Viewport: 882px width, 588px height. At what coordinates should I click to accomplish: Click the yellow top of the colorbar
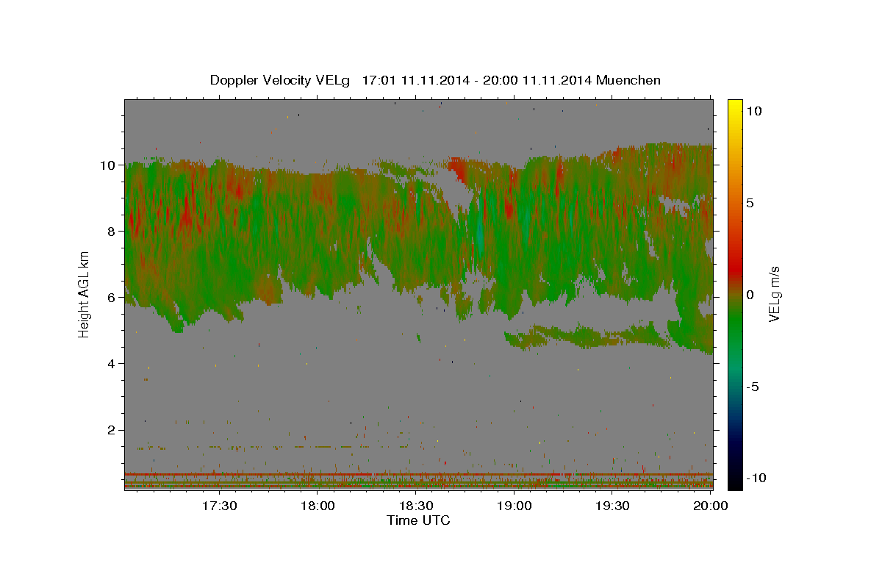[x=734, y=107]
